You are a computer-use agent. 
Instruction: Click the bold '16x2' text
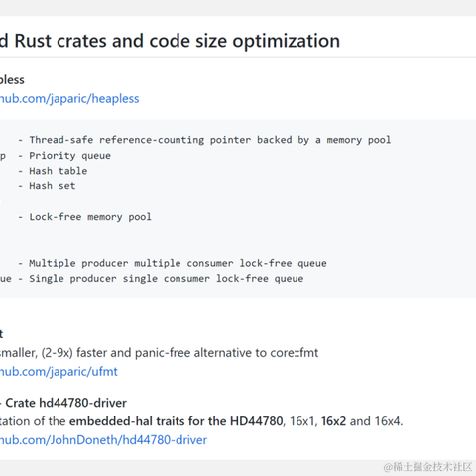[333, 421]
